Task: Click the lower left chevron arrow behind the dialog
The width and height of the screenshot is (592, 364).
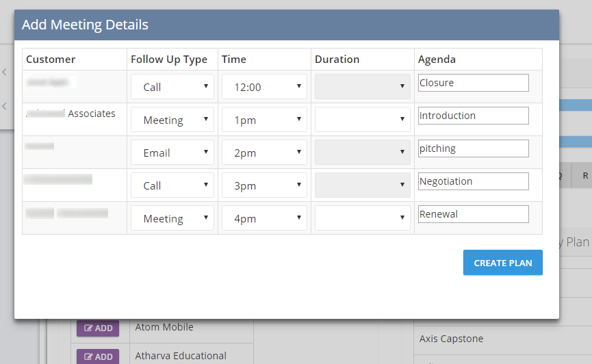Action: 5,106
